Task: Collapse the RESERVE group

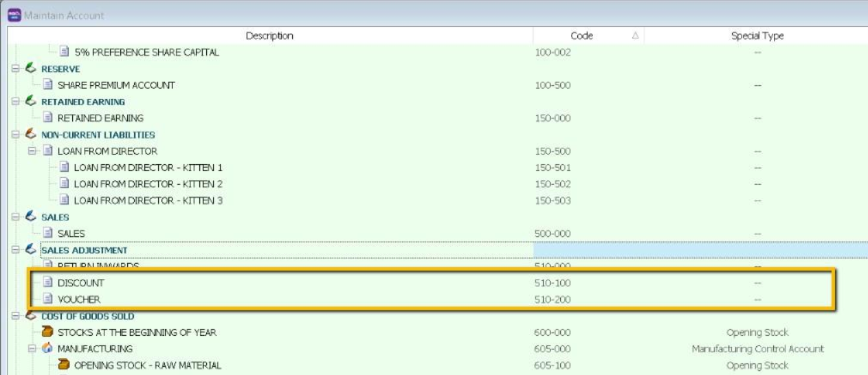Action: [16, 69]
